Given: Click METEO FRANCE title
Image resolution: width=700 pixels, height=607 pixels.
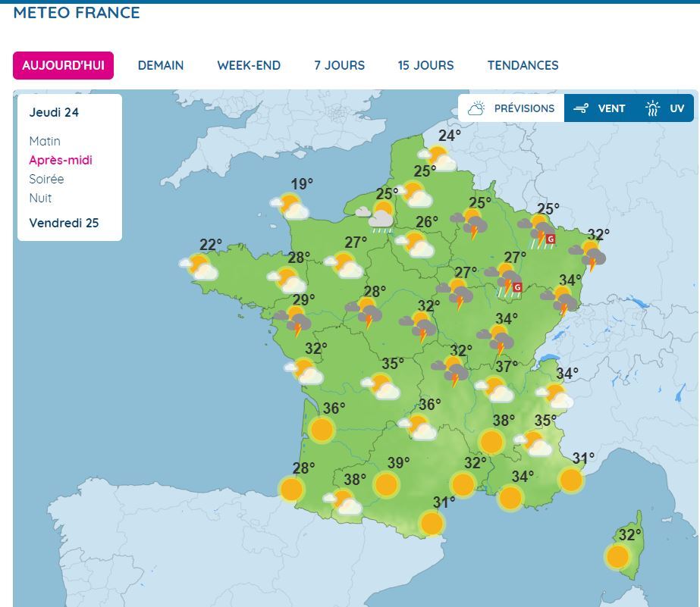Looking at the screenshot, I should point(77,12).
